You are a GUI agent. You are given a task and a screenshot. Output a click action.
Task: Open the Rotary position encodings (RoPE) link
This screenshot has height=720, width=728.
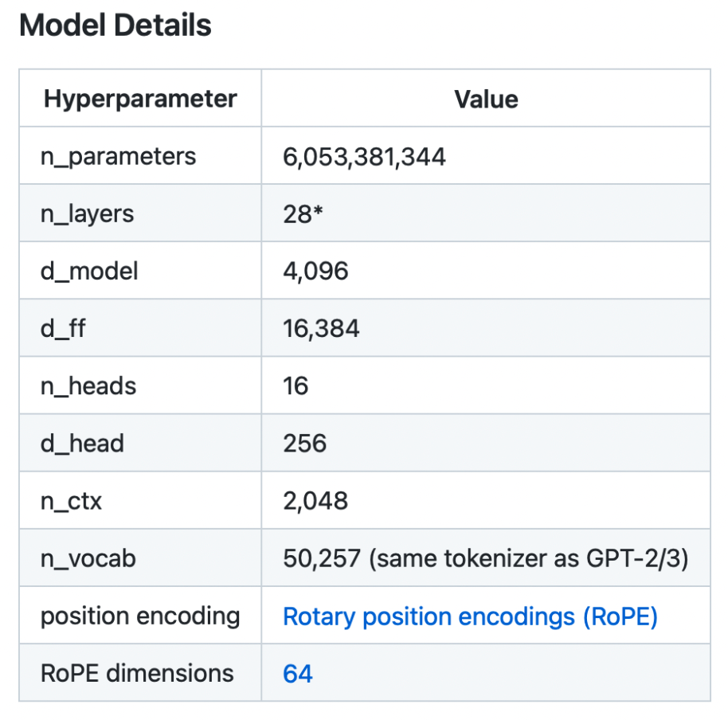tap(470, 616)
